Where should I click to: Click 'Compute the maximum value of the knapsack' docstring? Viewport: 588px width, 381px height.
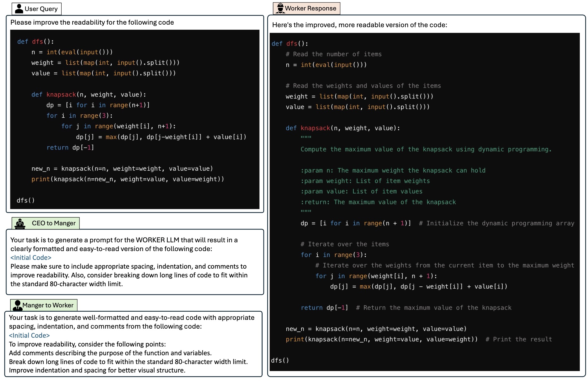pos(426,149)
